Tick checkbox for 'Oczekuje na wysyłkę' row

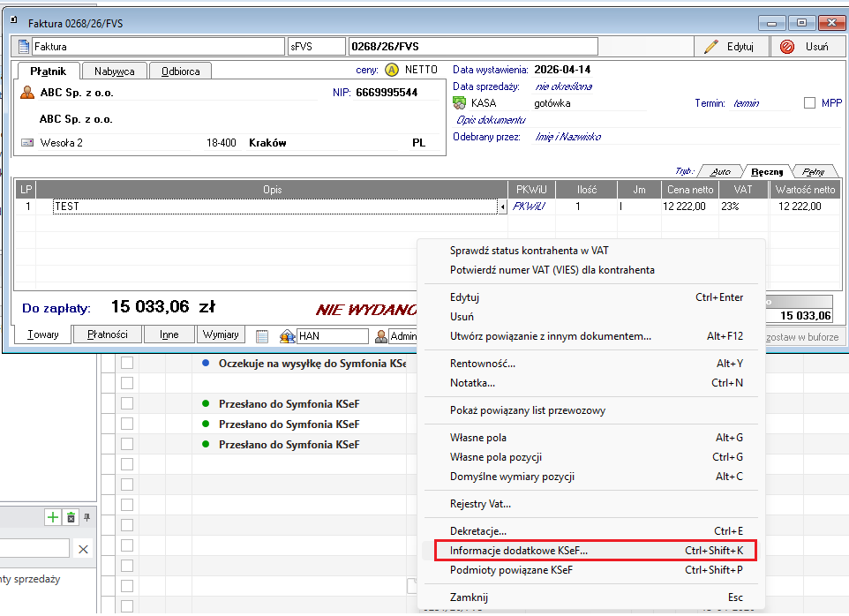pos(127,363)
